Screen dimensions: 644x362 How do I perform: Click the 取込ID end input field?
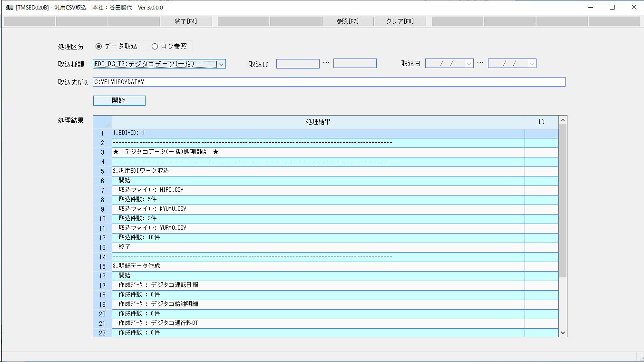355,64
